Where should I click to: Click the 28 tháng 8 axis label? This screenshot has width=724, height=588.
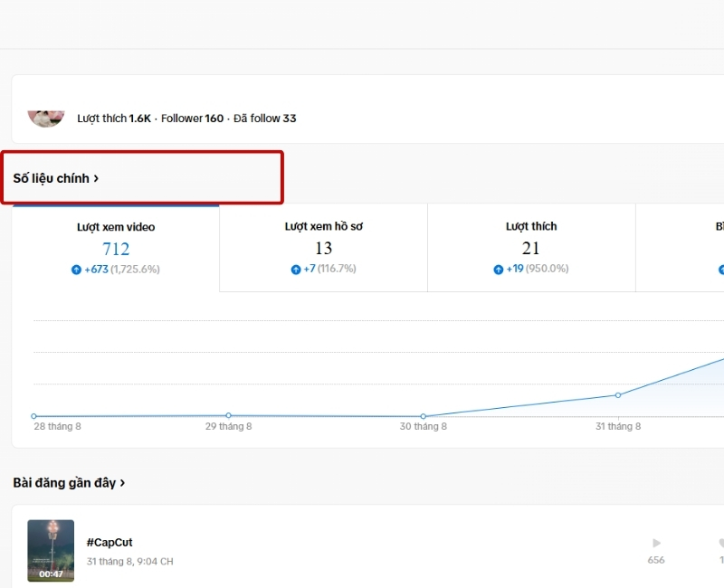point(57,426)
